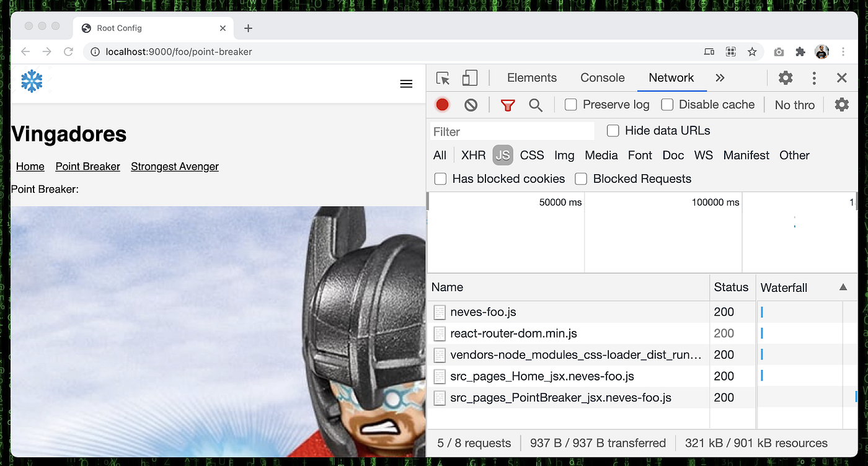The width and height of the screenshot is (868, 466).
Task: Close the DevTools panel
Action: 841,78
